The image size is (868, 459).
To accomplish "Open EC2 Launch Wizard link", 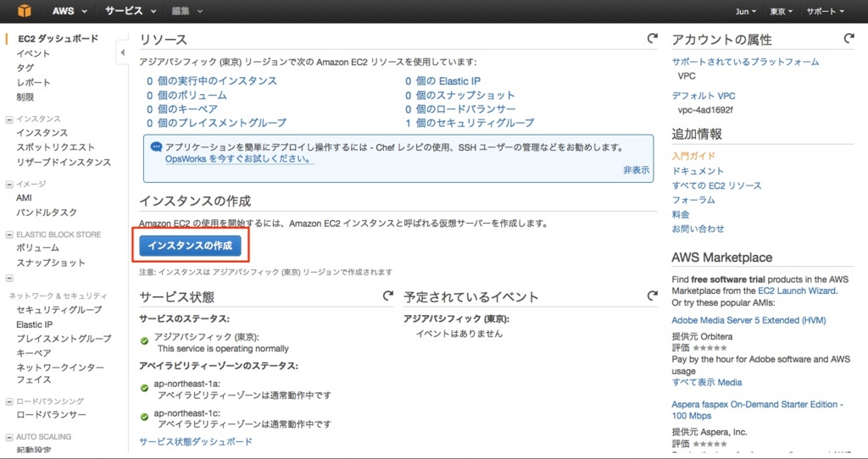I will point(797,290).
